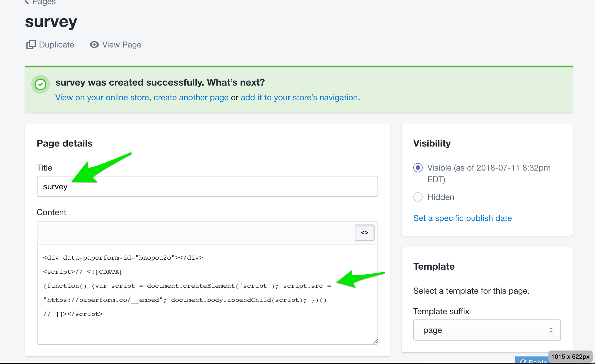Open the Template suffix dropdown
Viewport: 595px width, 364px height.
point(487,330)
